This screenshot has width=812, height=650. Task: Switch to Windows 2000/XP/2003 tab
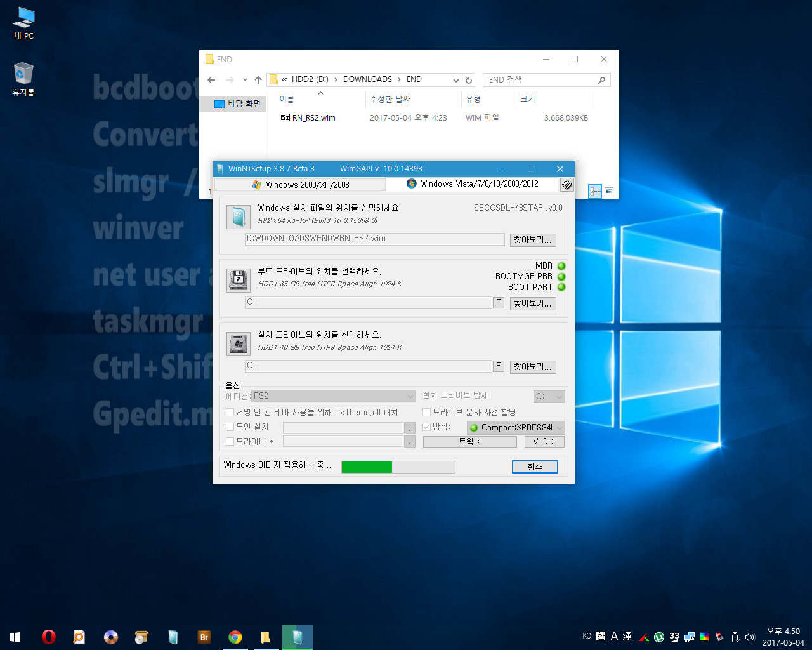click(300, 185)
